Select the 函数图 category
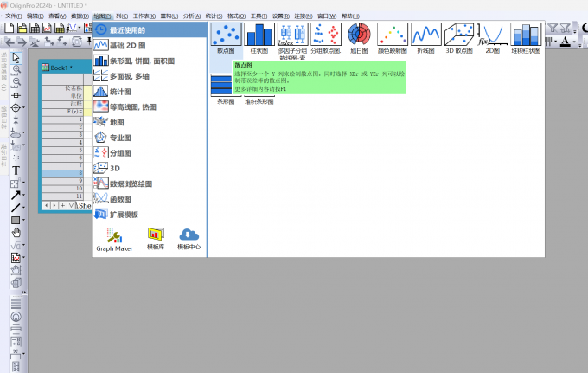 click(150, 199)
